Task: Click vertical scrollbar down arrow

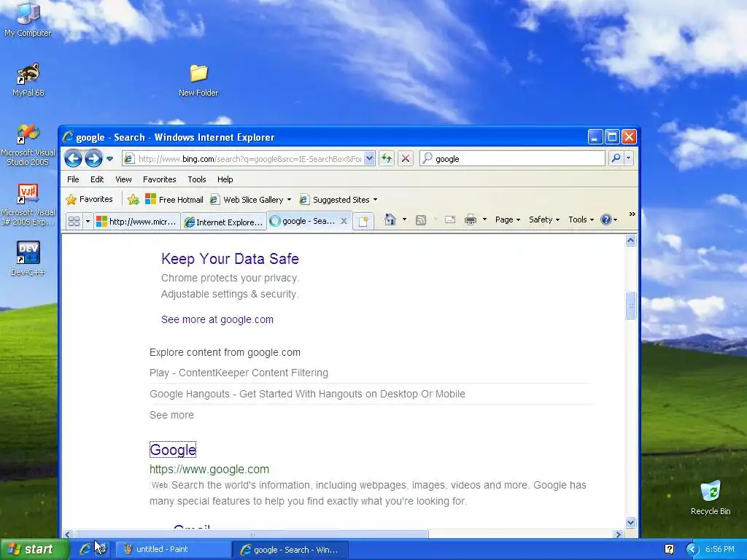Action: coord(630,523)
